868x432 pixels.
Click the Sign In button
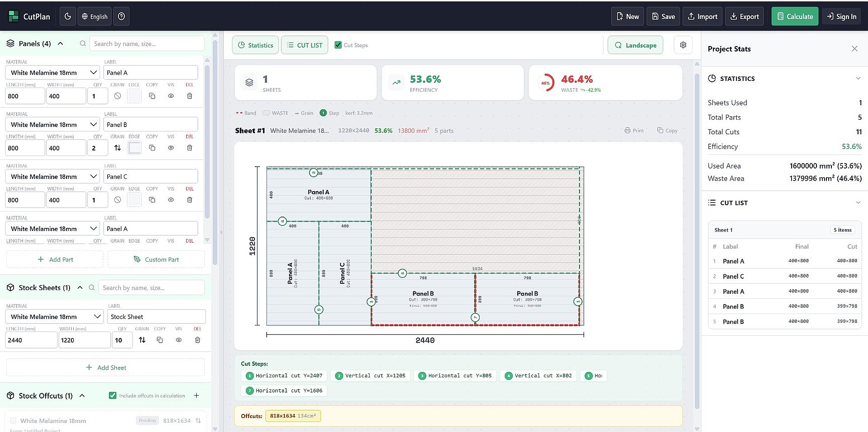[842, 16]
